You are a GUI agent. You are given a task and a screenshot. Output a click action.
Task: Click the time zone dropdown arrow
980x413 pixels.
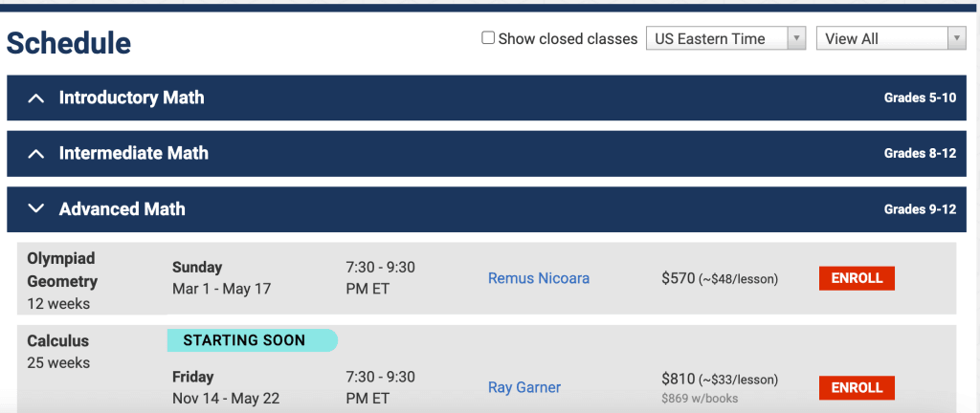click(x=795, y=38)
